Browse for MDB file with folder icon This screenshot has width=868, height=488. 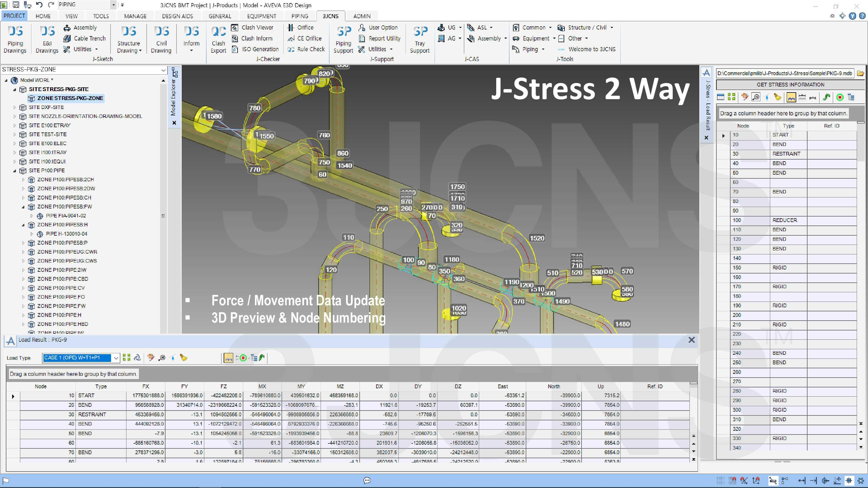[x=860, y=73]
